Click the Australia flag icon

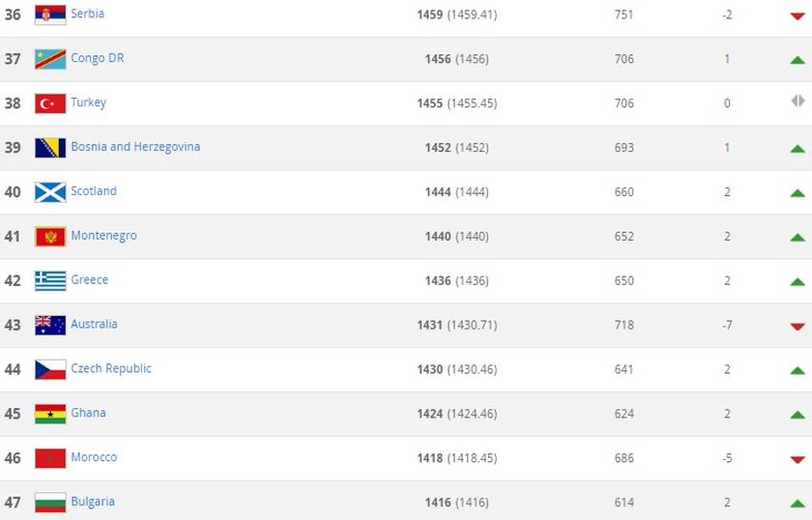[50, 325]
